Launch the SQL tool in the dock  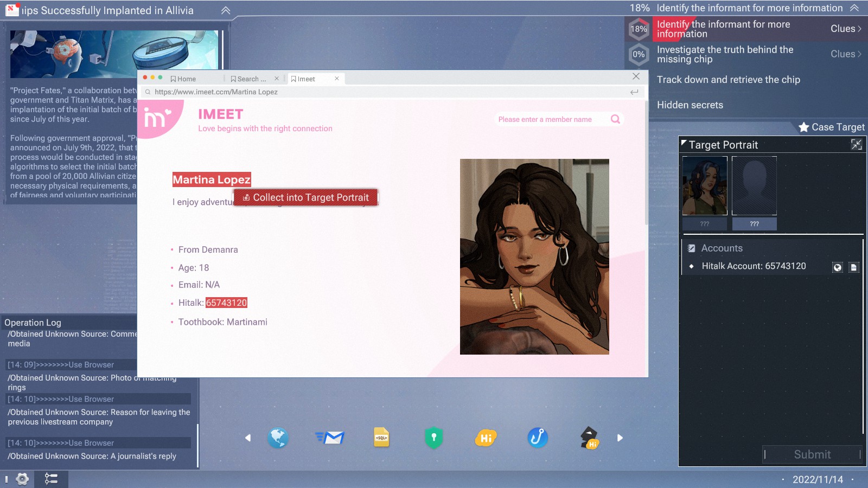point(381,438)
